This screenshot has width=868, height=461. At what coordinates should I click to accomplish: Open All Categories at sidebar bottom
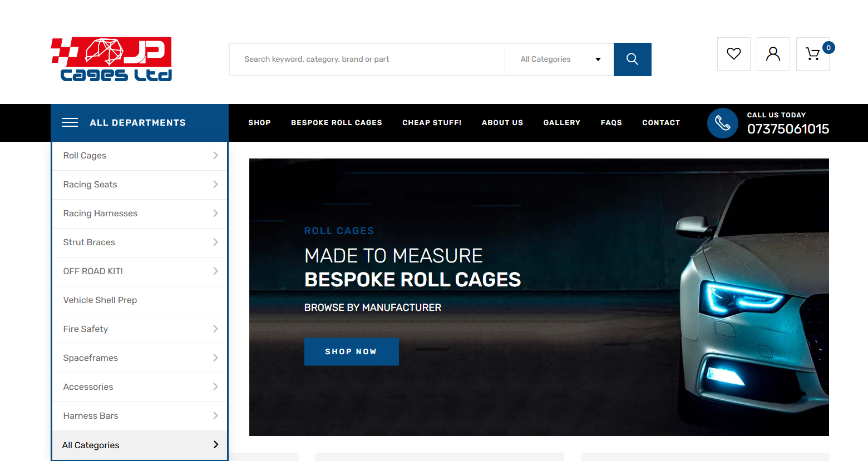pos(91,445)
